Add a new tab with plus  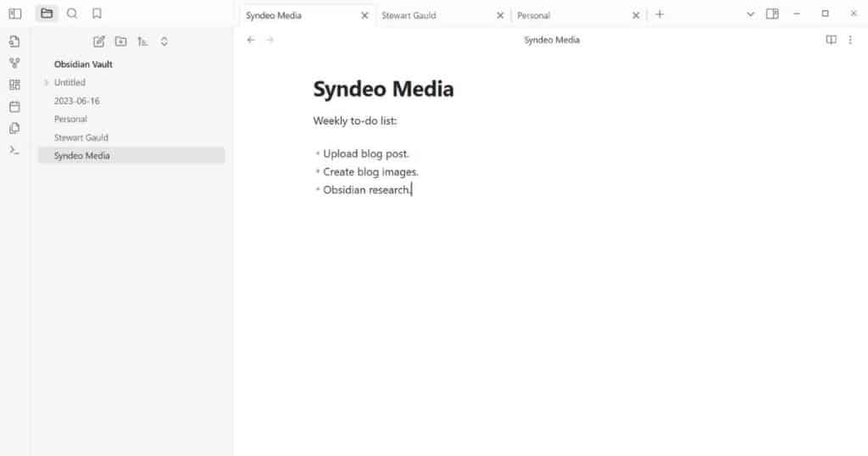coord(659,14)
